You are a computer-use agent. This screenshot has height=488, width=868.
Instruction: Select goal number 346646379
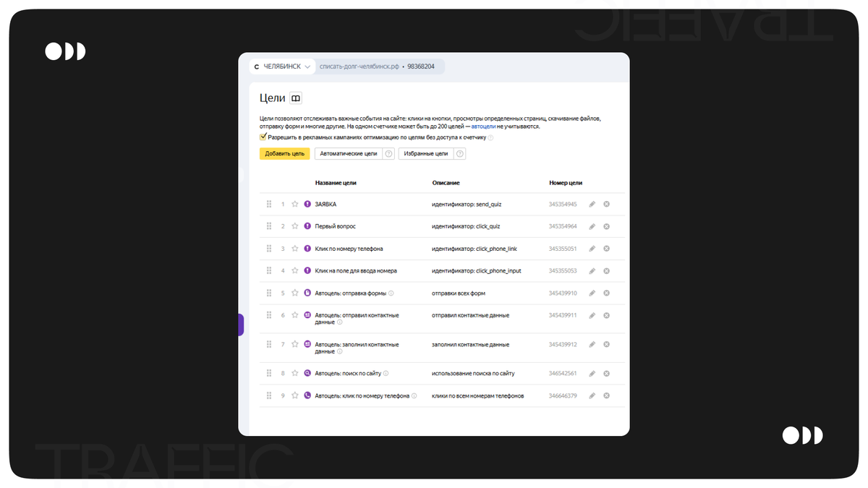(x=563, y=396)
